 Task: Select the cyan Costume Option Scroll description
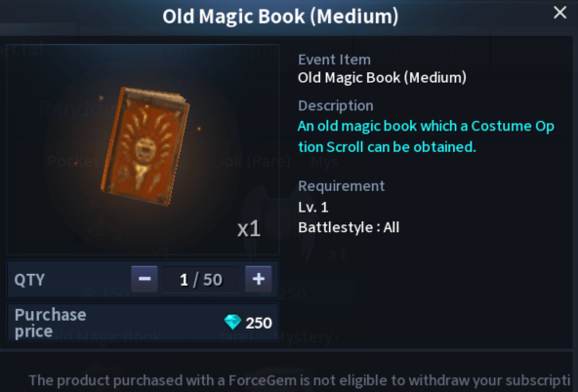426,137
